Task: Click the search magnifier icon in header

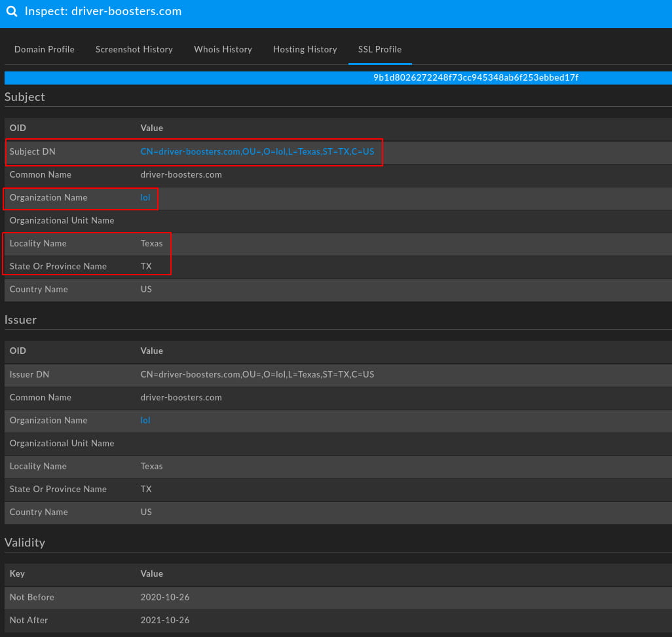Action: coord(11,11)
